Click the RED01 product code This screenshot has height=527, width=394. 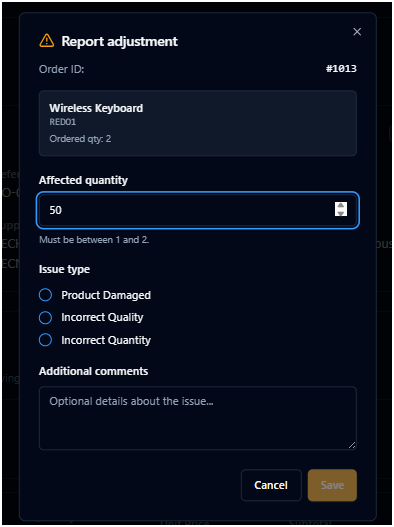63,122
